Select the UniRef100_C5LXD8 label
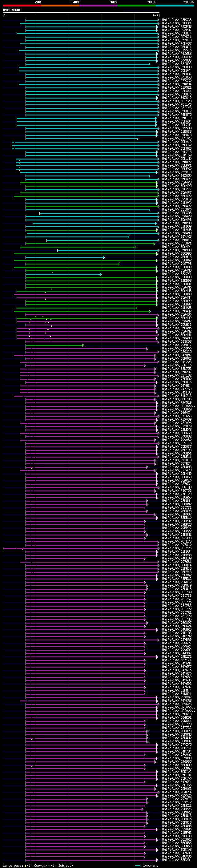Viewport: 197px width, 868px height. [x=176, y=213]
